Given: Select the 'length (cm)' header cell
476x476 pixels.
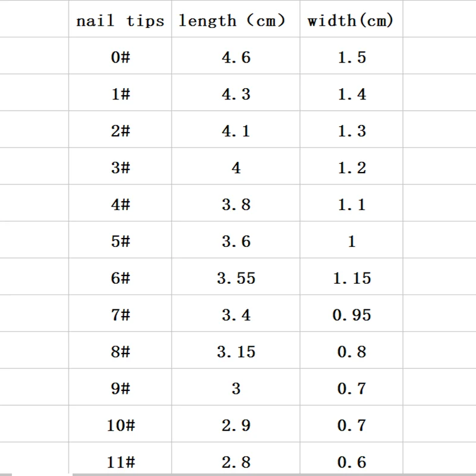Looking at the screenshot, I should (236, 19).
